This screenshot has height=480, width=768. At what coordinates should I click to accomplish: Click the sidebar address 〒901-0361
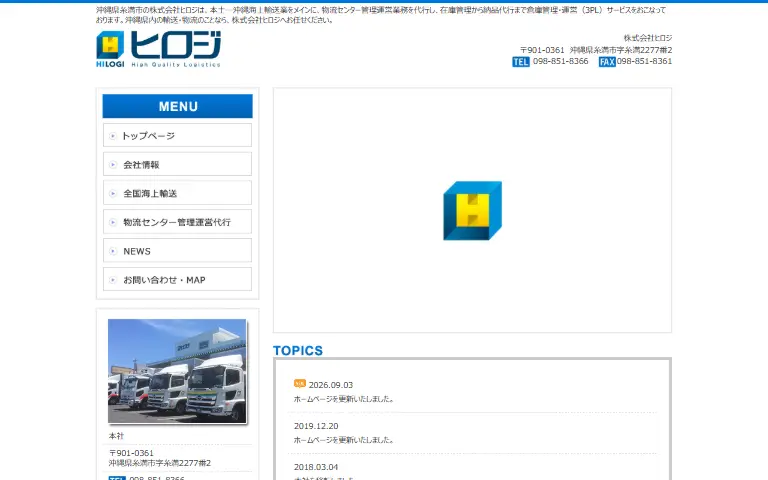click(x=131, y=453)
